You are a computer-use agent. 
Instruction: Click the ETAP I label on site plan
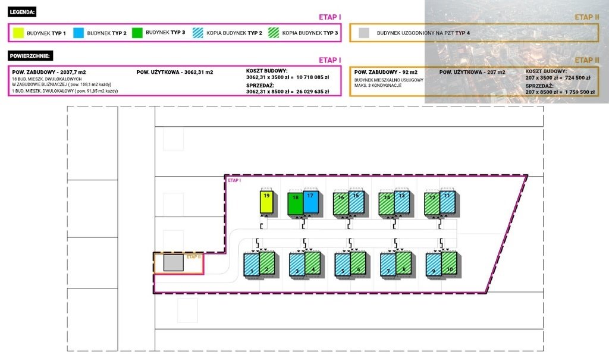pos(234,180)
